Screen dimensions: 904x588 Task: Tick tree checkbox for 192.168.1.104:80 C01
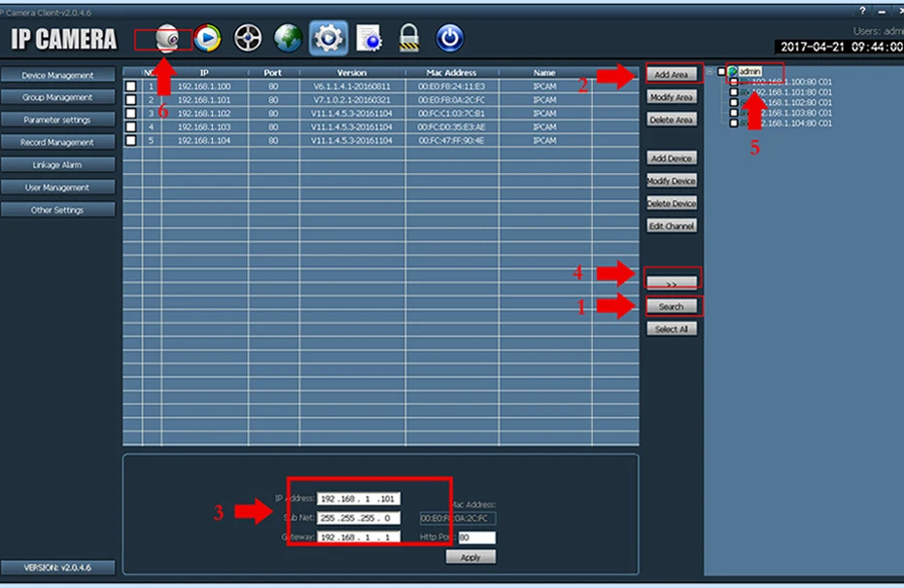point(734,123)
